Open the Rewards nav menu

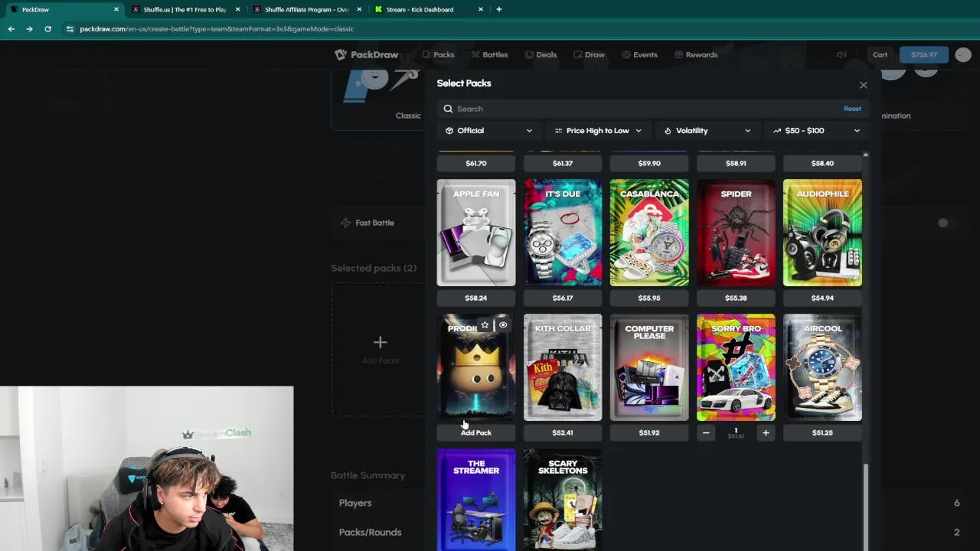click(696, 54)
